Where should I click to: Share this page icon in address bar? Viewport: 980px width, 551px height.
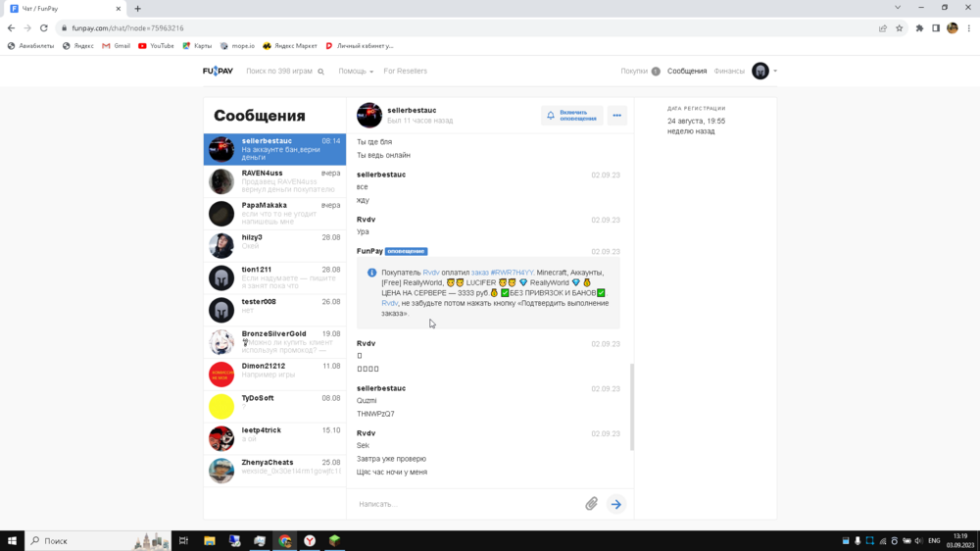(883, 28)
